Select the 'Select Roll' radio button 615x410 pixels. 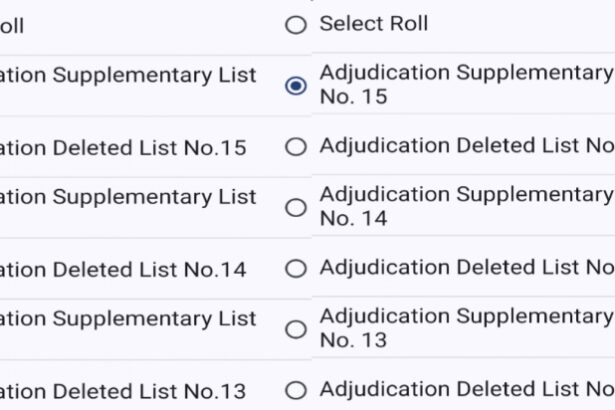[x=295, y=26]
